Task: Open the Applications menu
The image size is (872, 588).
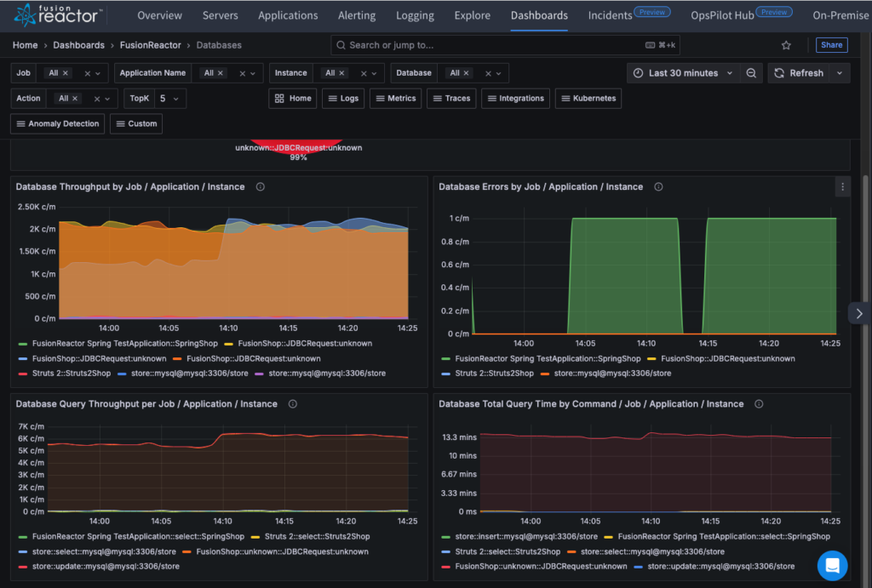Action: [x=288, y=15]
